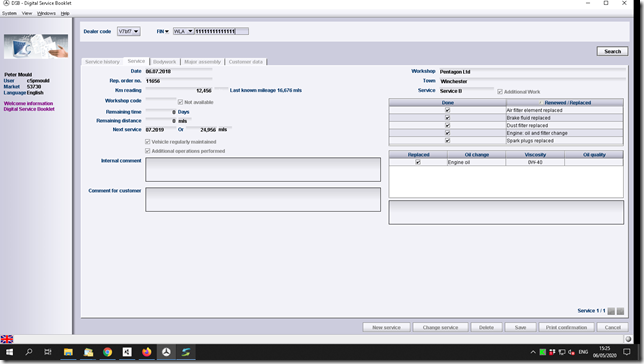Open File Explorer from the taskbar
This screenshot has width=644, height=364.
coord(68,352)
